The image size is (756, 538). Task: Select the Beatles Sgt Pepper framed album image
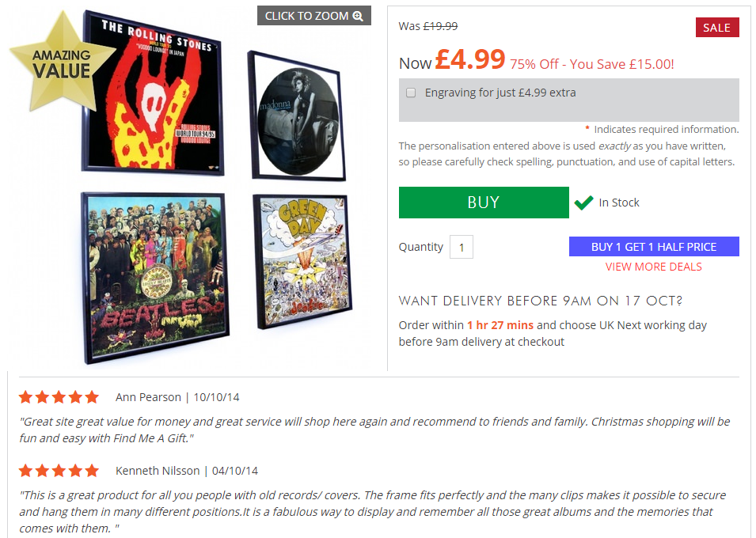coord(155,277)
